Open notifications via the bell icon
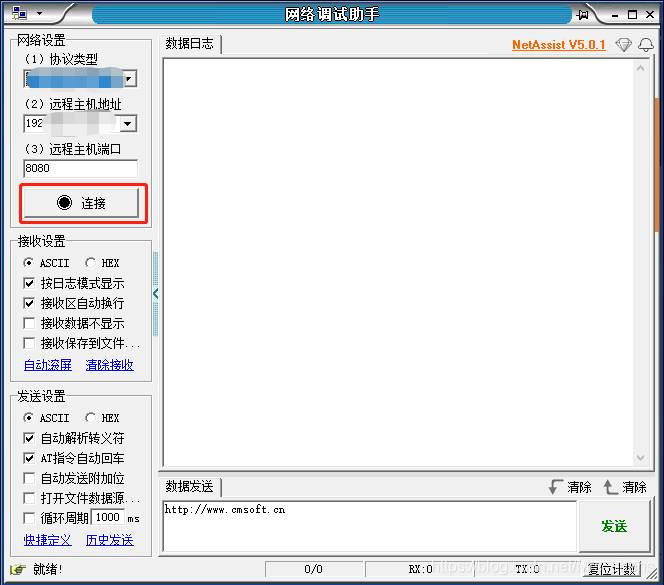 click(646, 44)
